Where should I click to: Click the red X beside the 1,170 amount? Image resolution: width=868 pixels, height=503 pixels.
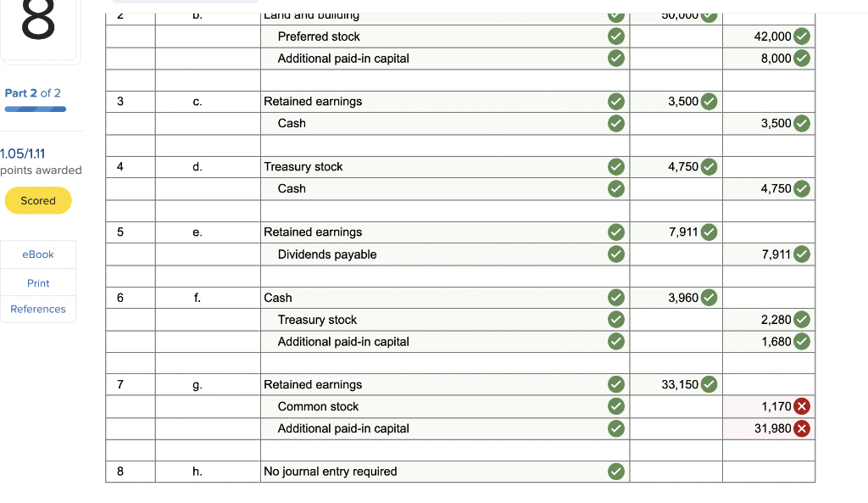tap(802, 406)
